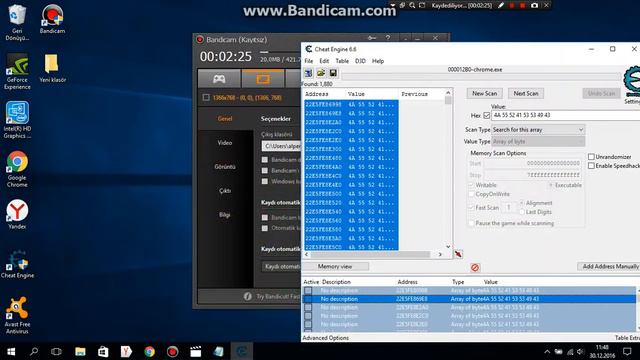The width and height of the screenshot is (640, 360).
Task: Open the Help menu in Cheat Engine
Action: 378,61
